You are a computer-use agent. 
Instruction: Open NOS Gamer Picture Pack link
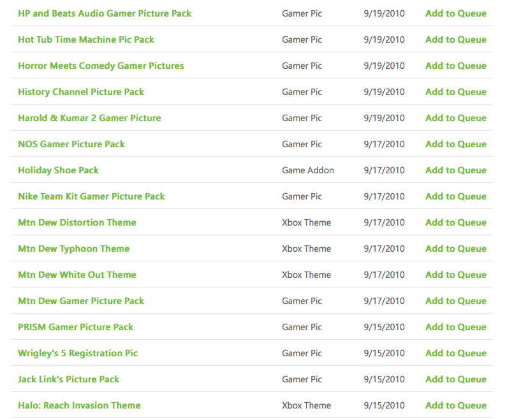click(x=71, y=144)
